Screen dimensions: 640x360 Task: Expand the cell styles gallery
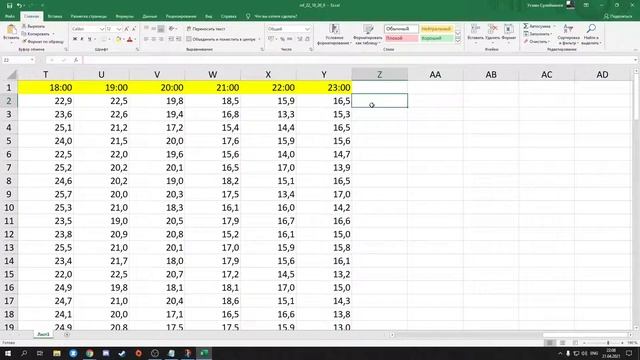pos(458,41)
